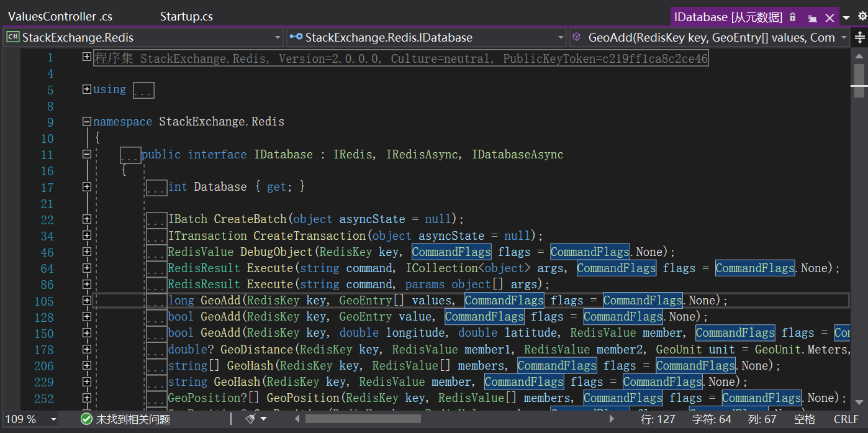Expand the GeoDistance member at line 178
Screen dimensions: 868x433
(x=87, y=349)
